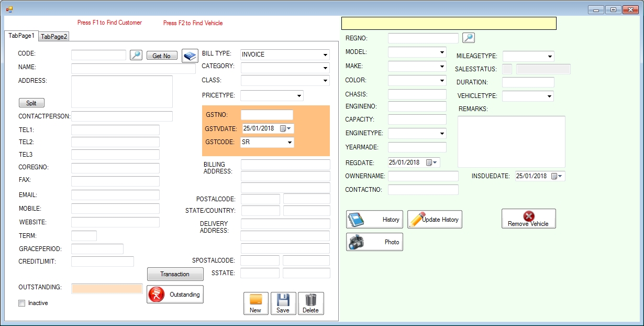This screenshot has width=644, height=326.
Task: Click the NAME input field
Action: coord(134,69)
